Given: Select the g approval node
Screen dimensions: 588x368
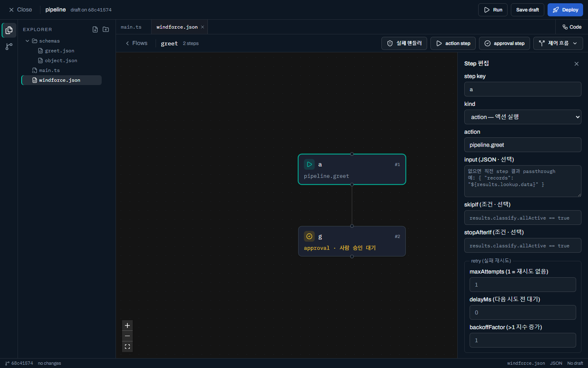Looking at the screenshot, I should [352, 241].
